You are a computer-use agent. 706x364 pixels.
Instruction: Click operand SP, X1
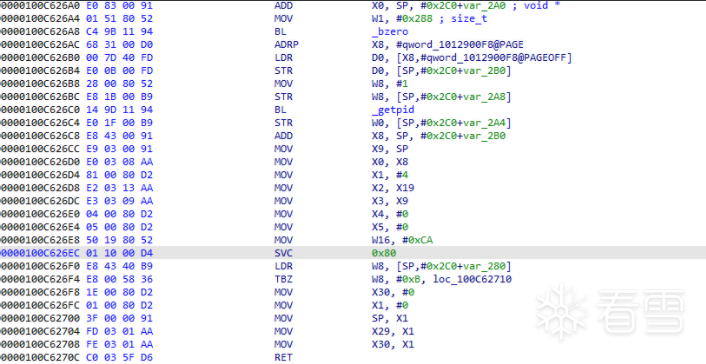click(x=390, y=318)
